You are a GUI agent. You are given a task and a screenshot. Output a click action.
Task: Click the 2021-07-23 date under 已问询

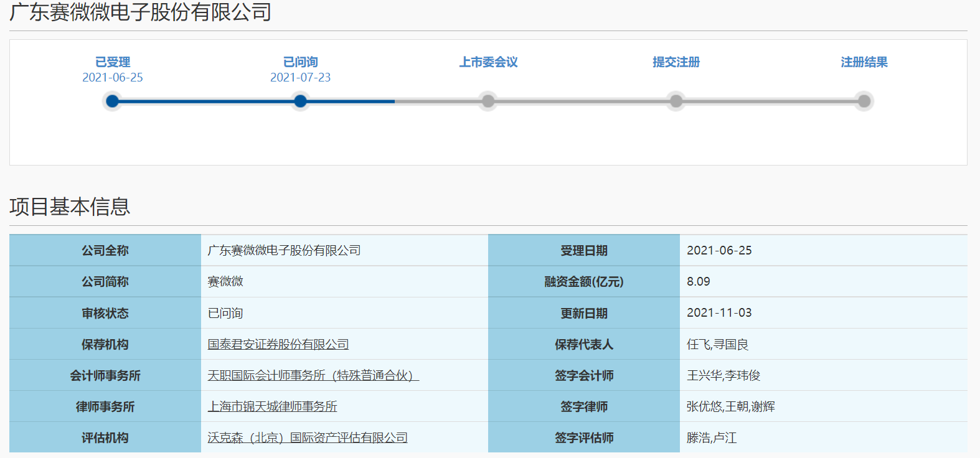pos(300,77)
